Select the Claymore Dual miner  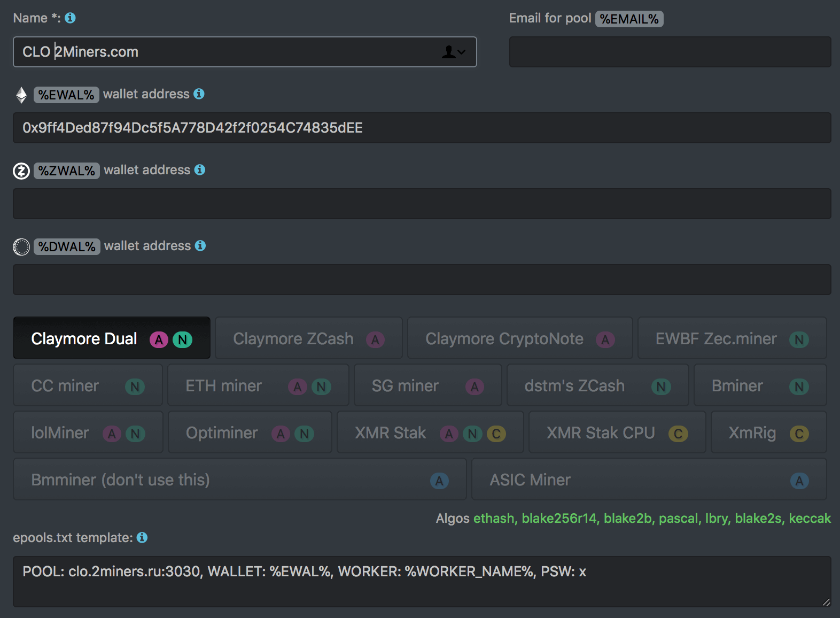[111, 338]
